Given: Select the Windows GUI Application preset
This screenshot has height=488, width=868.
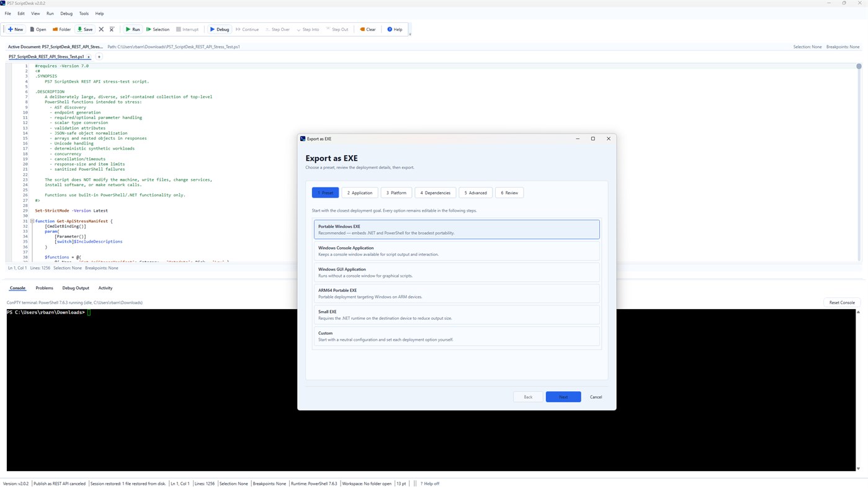Looking at the screenshot, I should [457, 272].
